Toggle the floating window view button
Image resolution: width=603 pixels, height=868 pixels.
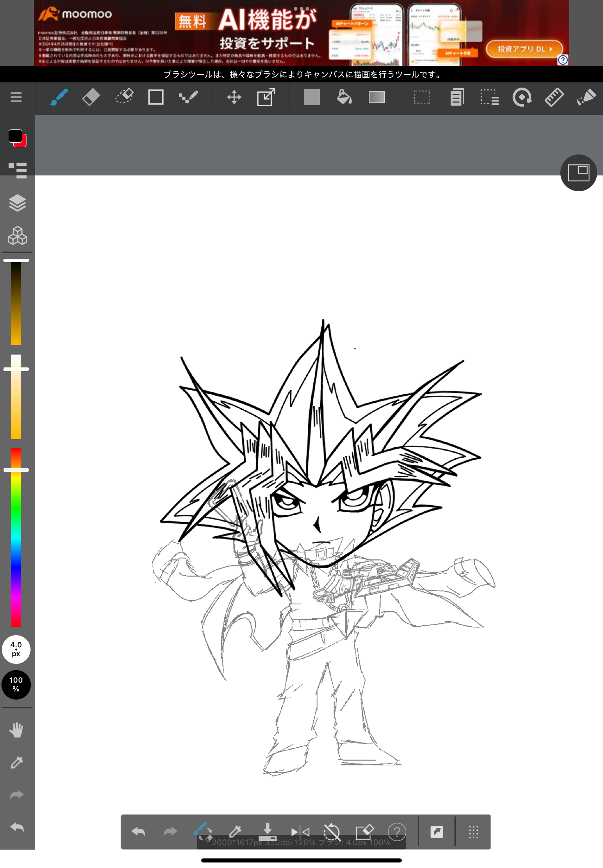coord(578,173)
